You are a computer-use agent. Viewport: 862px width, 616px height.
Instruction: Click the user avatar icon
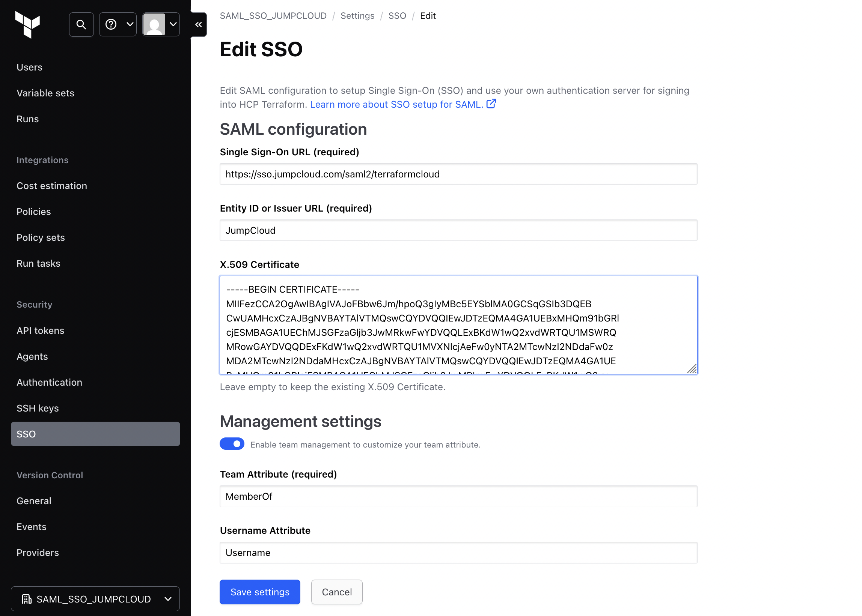pyautogui.click(x=154, y=25)
